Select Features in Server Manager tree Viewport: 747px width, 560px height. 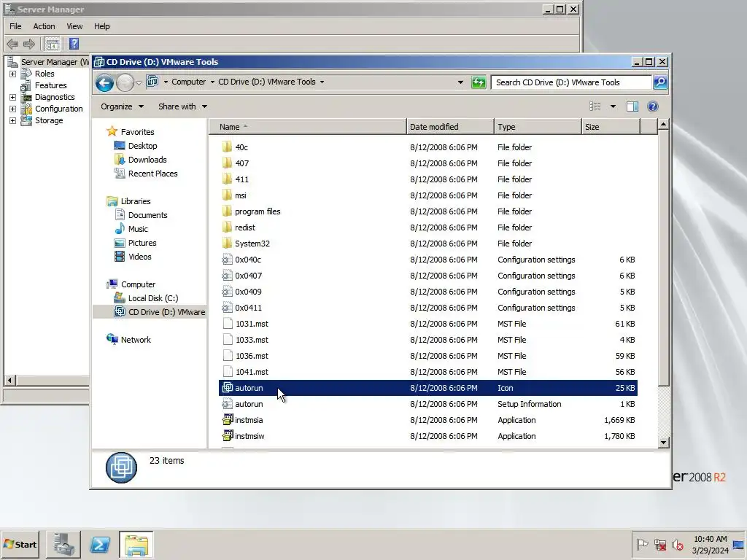(x=50, y=85)
